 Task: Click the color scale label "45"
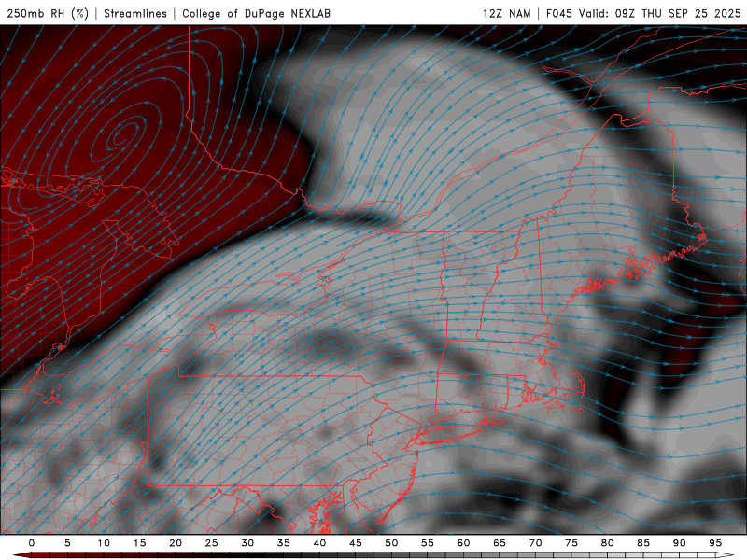356,543
